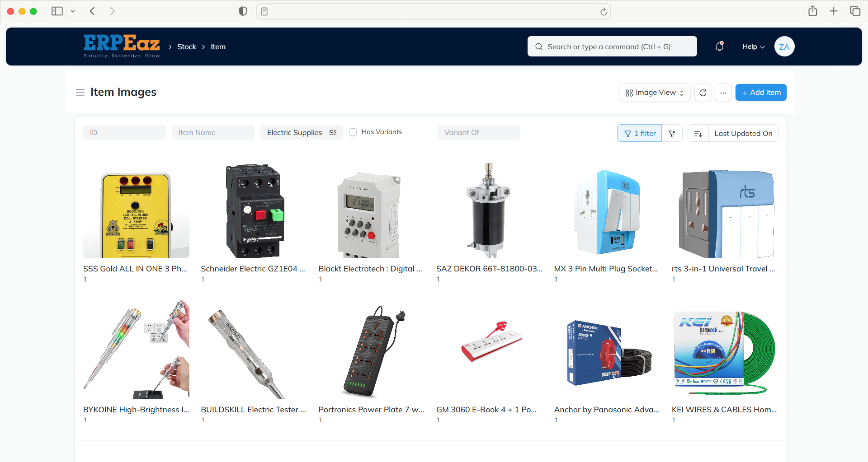The image size is (868, 462).
Task: Open the Image View switcher dropdown
Action: pyautogui.click(x=654, y=93)
